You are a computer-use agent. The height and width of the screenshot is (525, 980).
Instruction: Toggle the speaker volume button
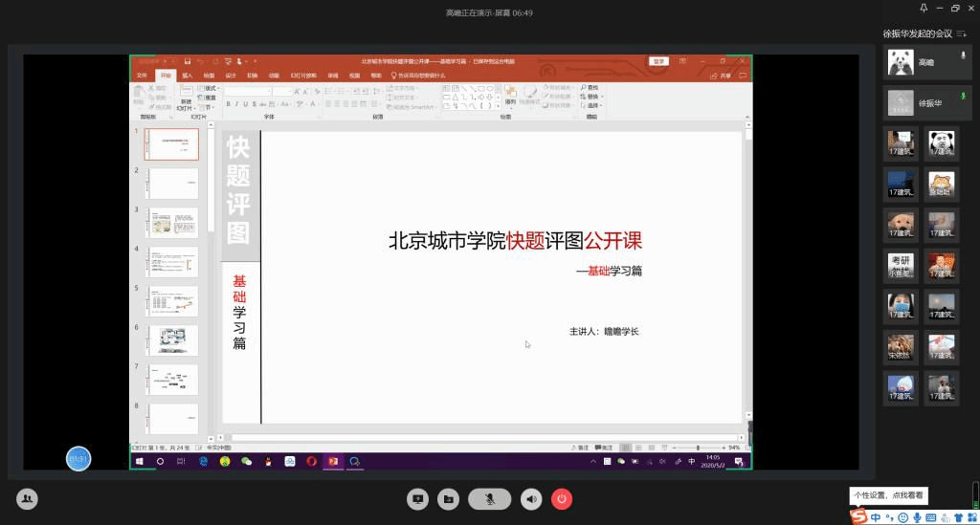pos(531,499)
